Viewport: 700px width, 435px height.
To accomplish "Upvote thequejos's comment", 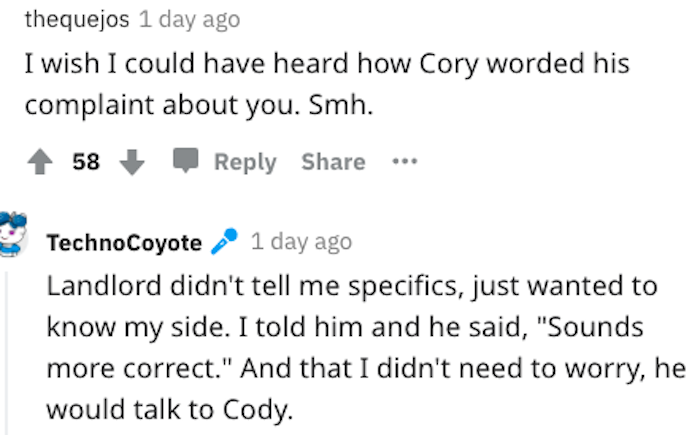I will click(x=40, y=161).
